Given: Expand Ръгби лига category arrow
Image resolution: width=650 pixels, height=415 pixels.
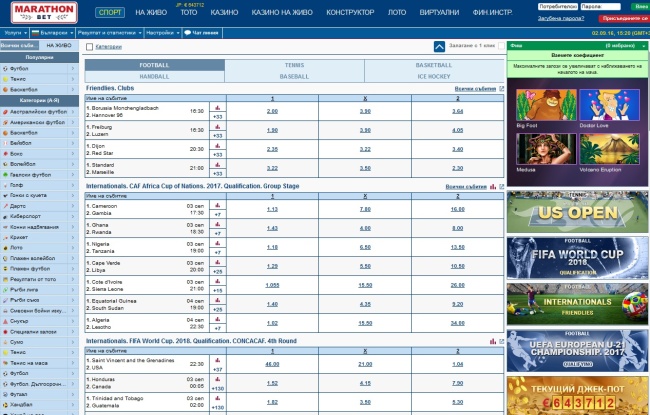Looking at the screenshot, I should tap(73, 290).
